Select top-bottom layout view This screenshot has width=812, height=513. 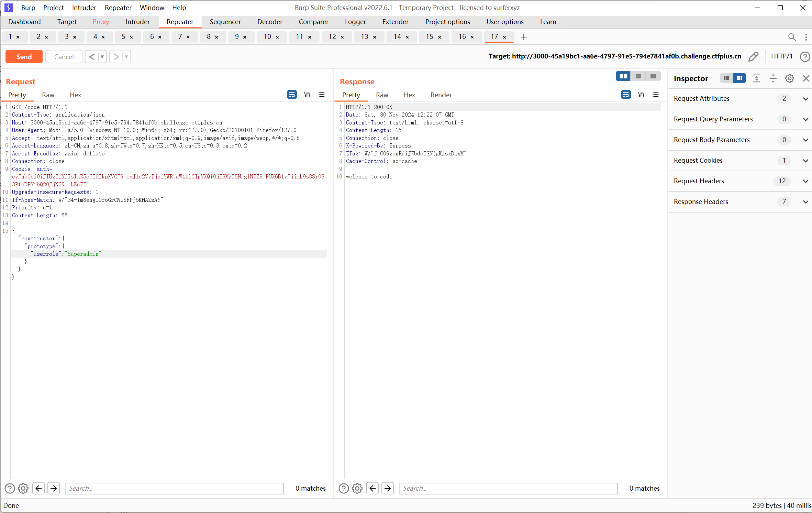[638, 76]
